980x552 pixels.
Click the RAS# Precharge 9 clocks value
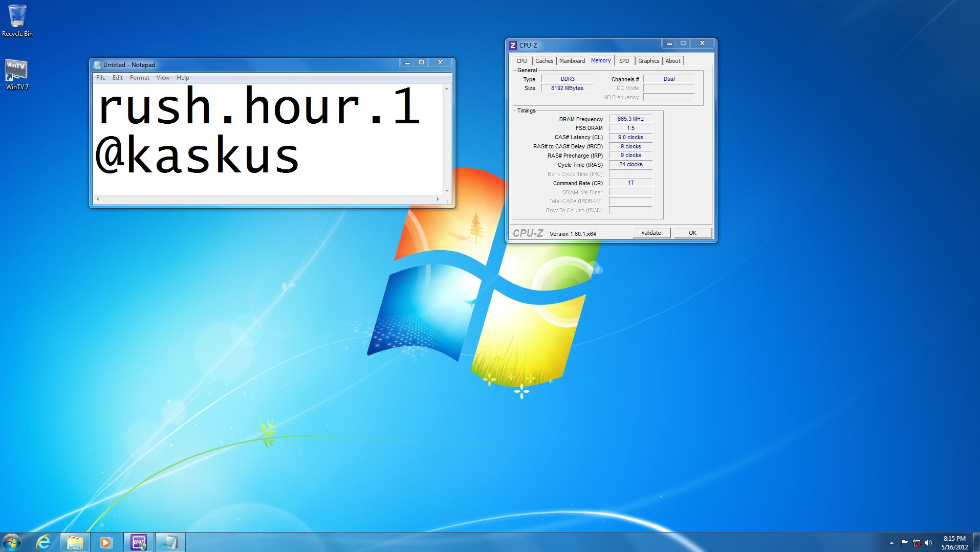coord(630,155)
